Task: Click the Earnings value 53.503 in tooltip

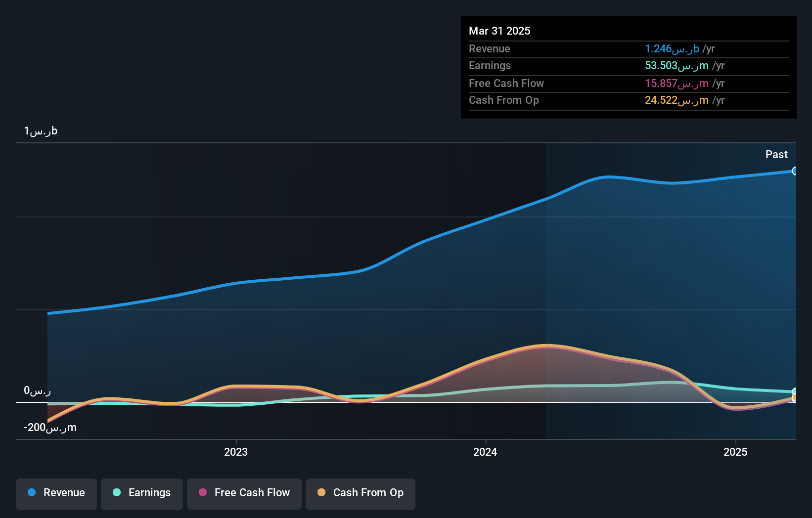Action: 677,65
